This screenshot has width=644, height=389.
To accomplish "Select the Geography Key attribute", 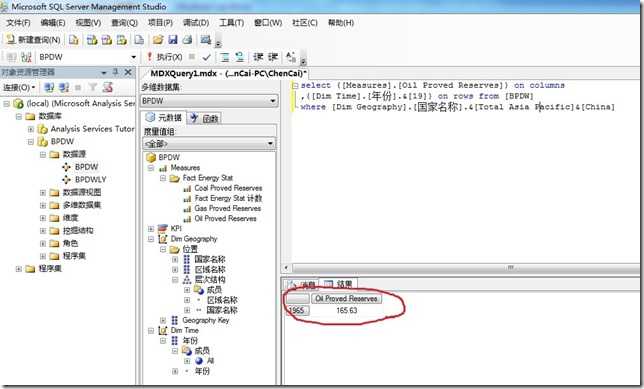I will (205, 320).
